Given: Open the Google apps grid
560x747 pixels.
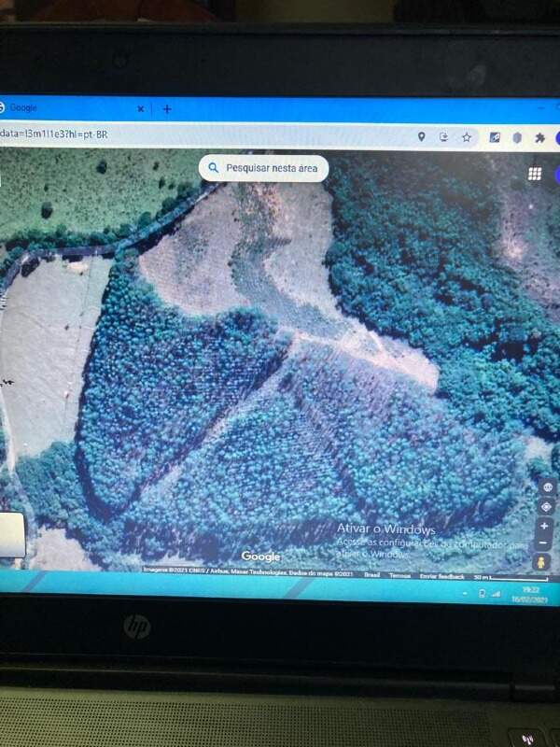Looking at the screenshot, I should 535,174.
